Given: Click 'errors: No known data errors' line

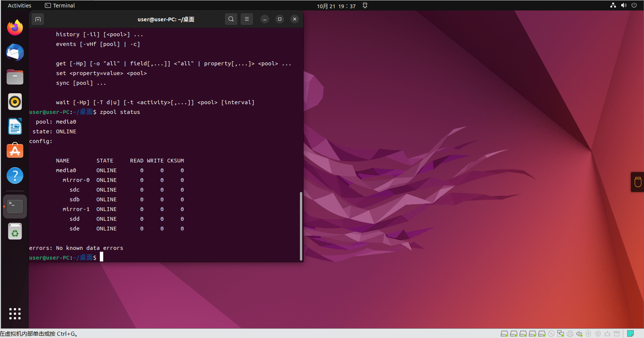Looking at the screenshot, I should (x=76, y=248).
